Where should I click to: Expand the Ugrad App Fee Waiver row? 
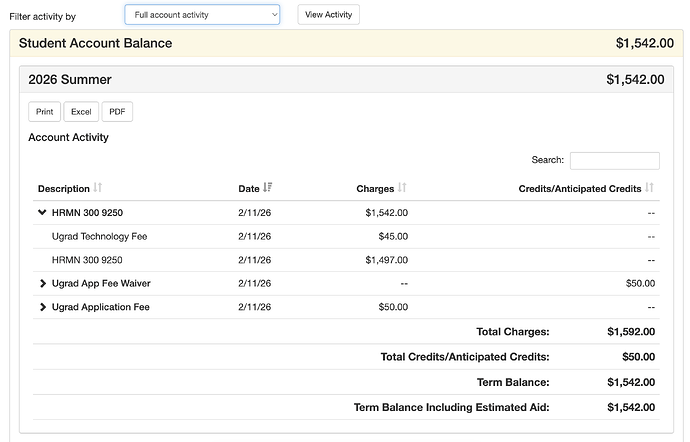click(x=42, y=284)
